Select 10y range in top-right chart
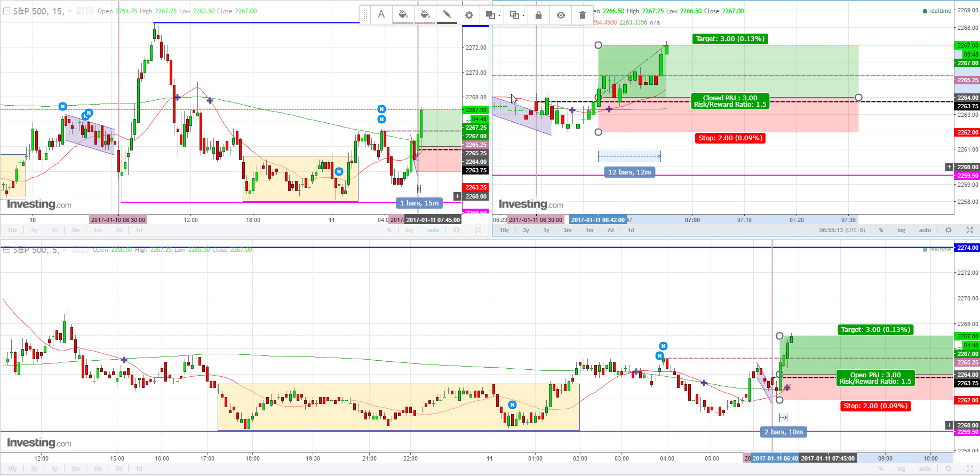This screenshot has height=476, width=980. point(504,231)
